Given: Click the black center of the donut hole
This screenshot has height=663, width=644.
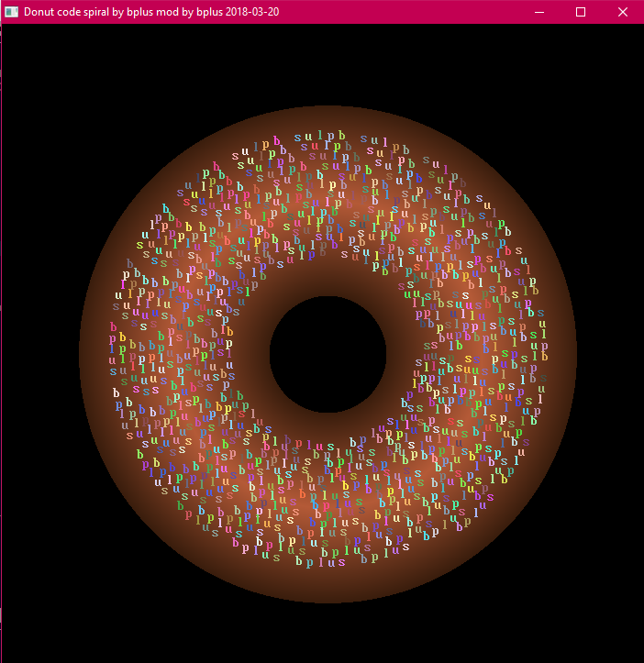Looking at the screenshot, I should point(328,354).
